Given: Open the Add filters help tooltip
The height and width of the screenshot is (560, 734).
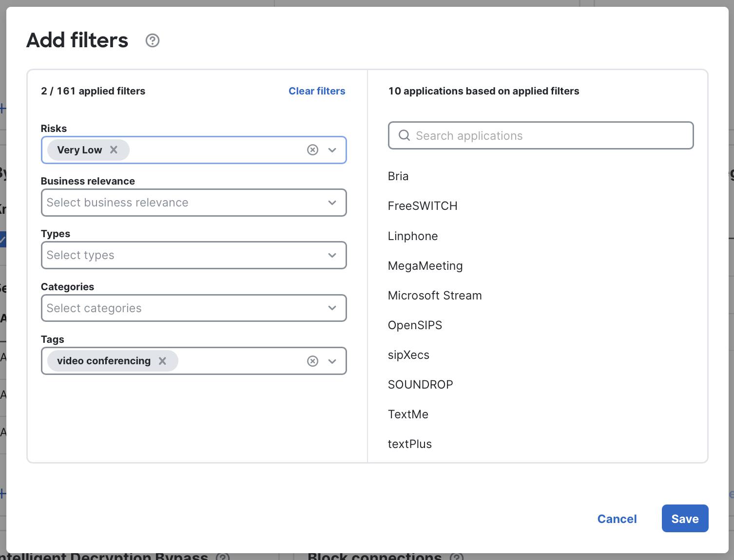Looking at the screenshot, I should 152,40.
